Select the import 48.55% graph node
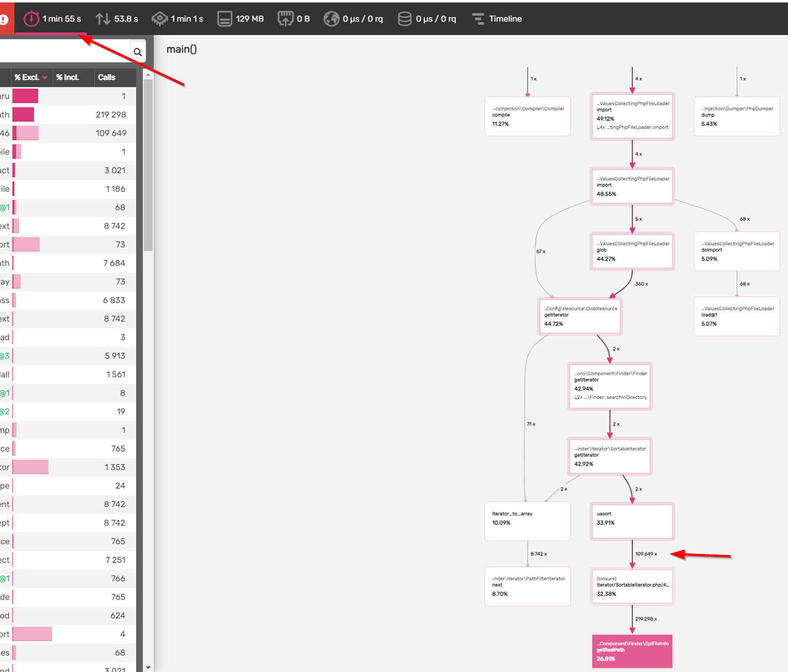Viewport: 788px width, 672px height. pyautogui.click(x=632, y=187)
